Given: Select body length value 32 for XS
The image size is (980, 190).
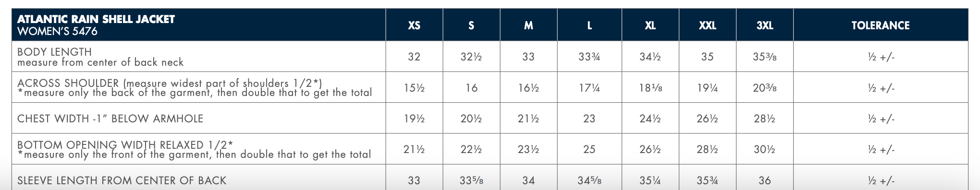Looking at the screenshot, I should click(x=414, y=57).
